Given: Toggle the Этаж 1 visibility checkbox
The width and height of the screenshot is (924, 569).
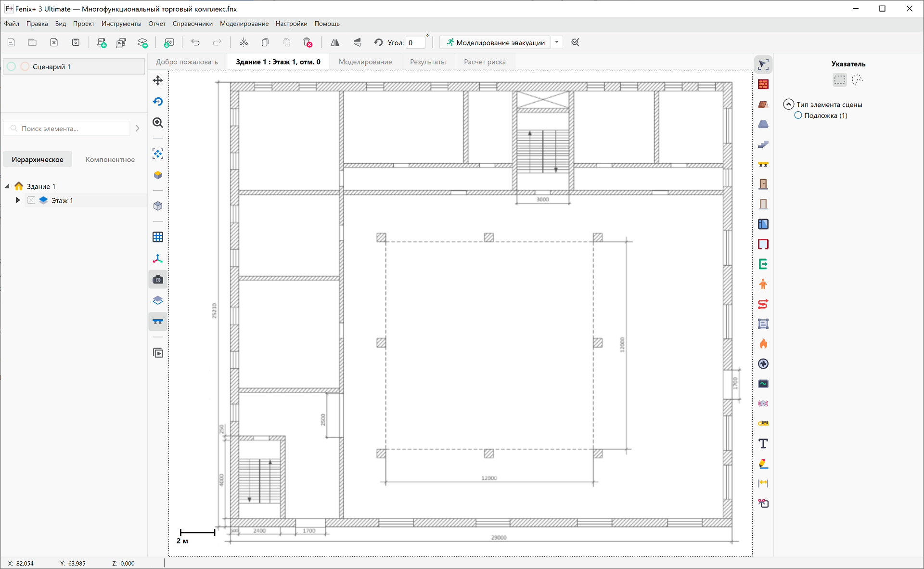Looking at the screenshot, I should (x=31, y=200).
